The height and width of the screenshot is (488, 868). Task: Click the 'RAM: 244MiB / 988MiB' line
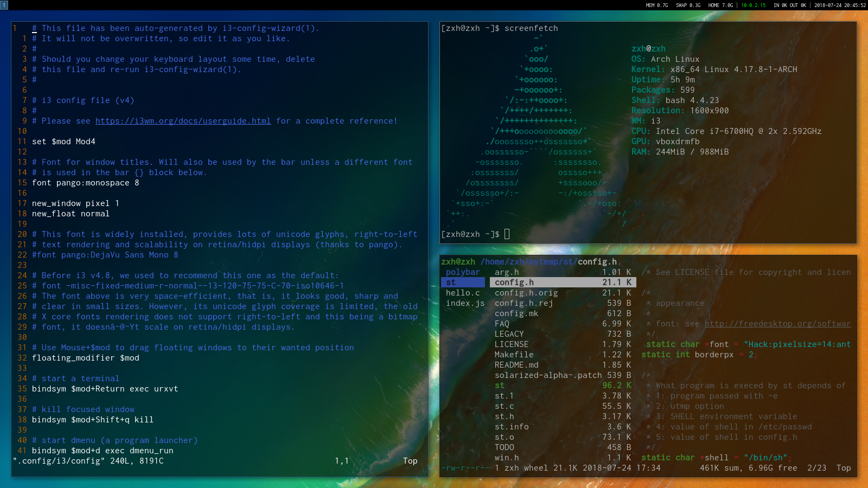[680, 152]
